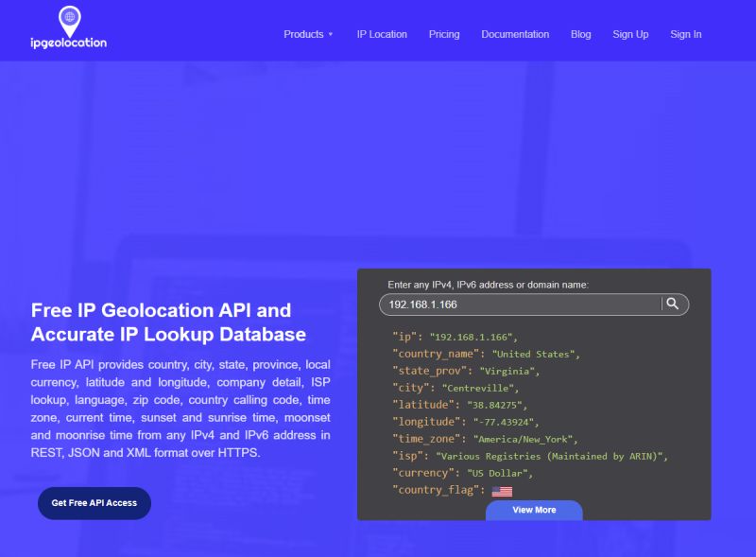Click the city Centreville line
Screen dimensions: 756x557
(455, 388)
